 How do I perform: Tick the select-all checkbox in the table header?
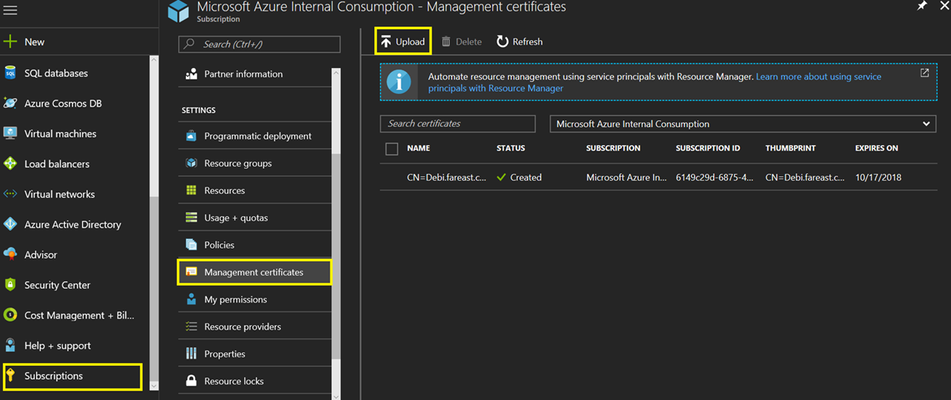click(392, 148)
